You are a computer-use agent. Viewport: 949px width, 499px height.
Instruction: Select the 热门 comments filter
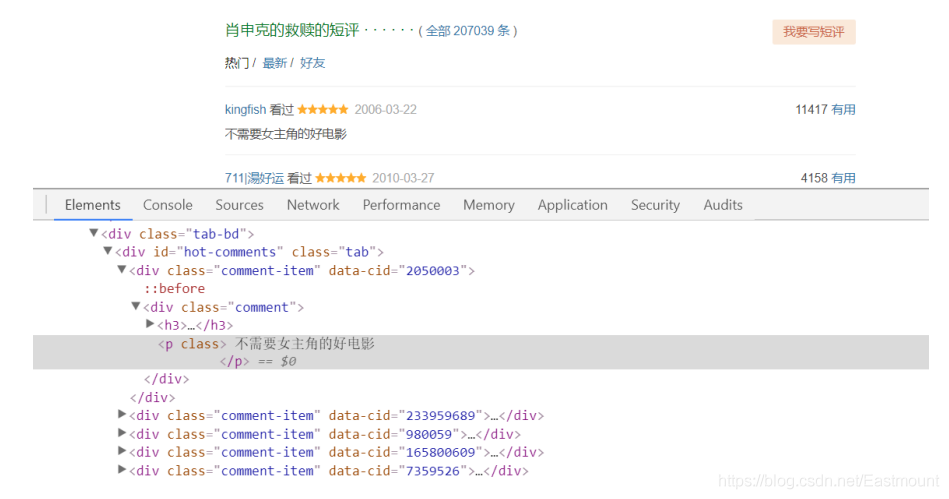(237, 63)
